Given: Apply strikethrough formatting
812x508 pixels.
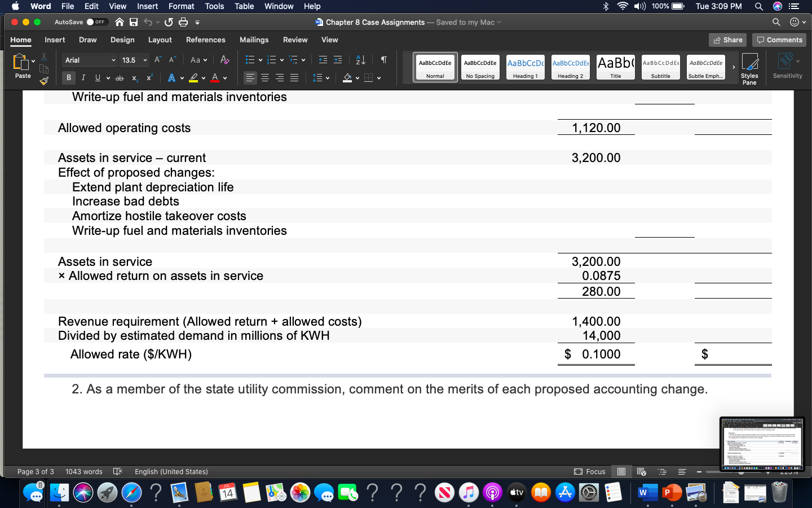Looking at the screenshot, I should click(120, 78).
